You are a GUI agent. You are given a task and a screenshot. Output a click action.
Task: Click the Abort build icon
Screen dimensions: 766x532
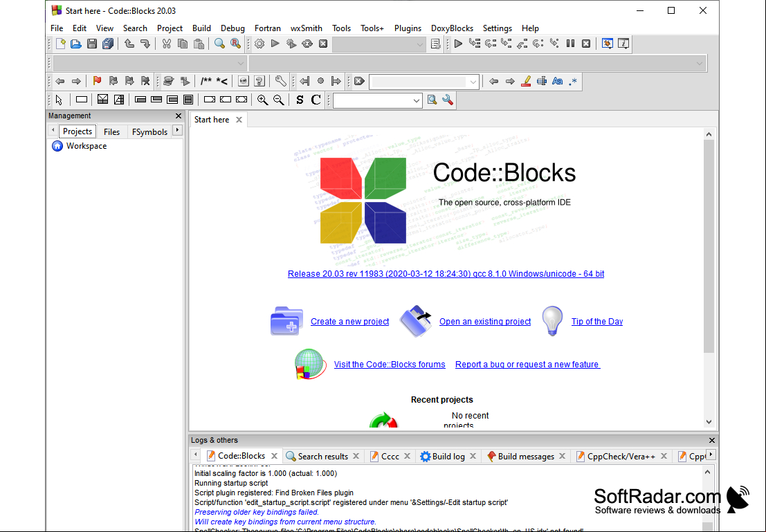tap(323, 44)
